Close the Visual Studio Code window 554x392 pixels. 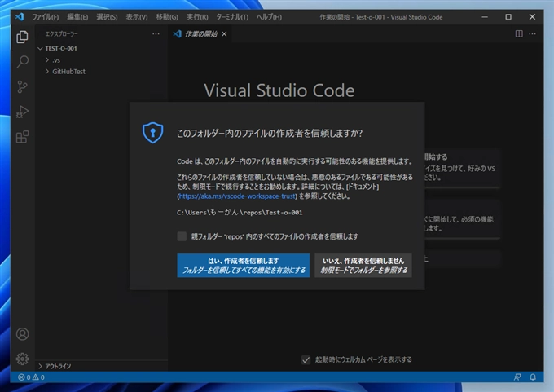[532, 17]
